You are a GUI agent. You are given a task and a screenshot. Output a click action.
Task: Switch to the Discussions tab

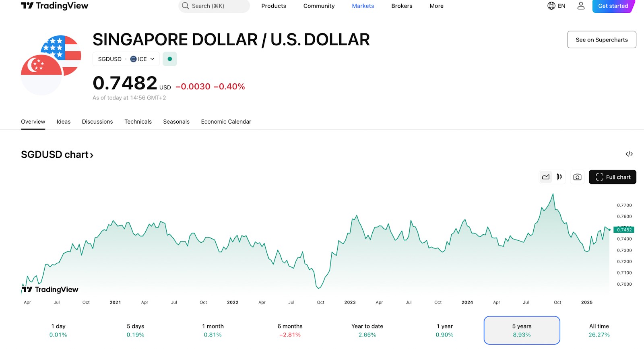[x=97, y=122]
